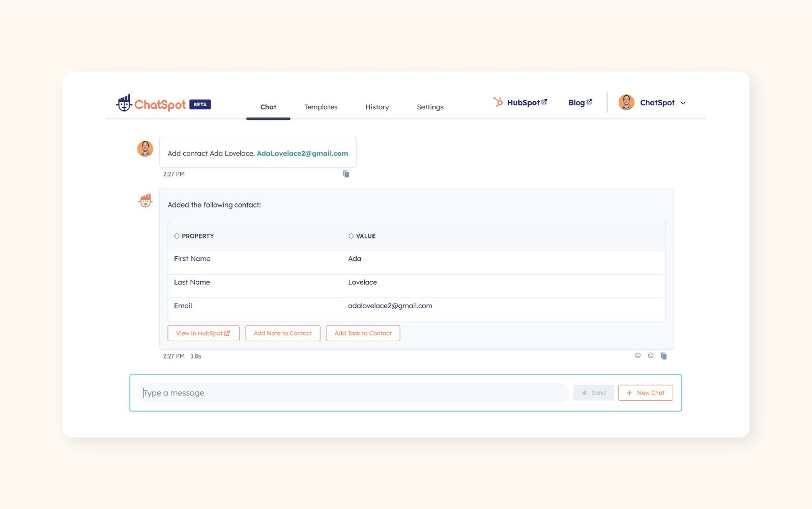Click the ChatSpot bot avatar icon
This screenshot has height=509, width=812.
coord(146,200)
